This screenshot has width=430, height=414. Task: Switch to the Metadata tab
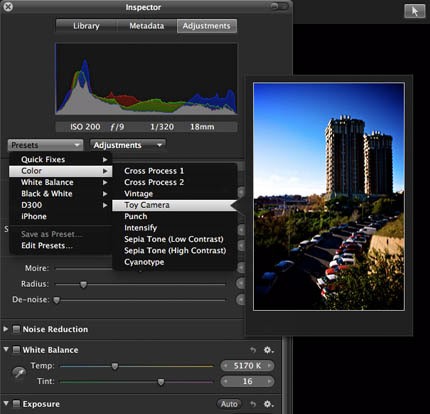147,26
